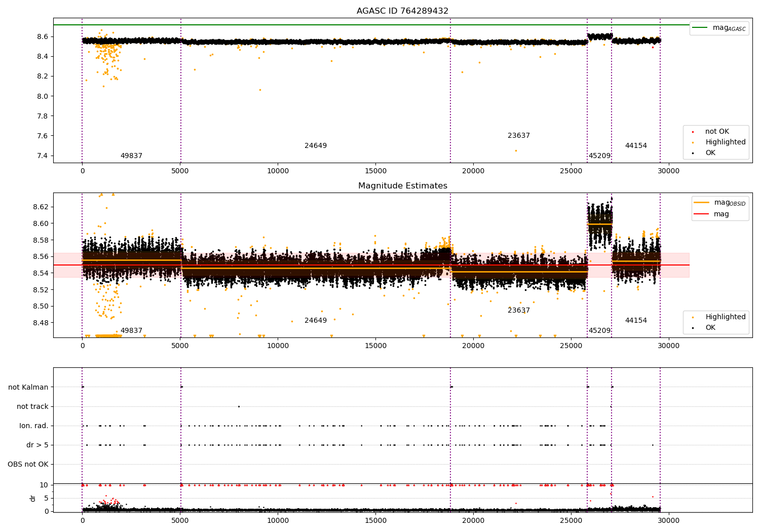760x532 pixels.
Task: Click OBSID label 44154 in Magnitude Estimates plot
Action: (636, 321)
